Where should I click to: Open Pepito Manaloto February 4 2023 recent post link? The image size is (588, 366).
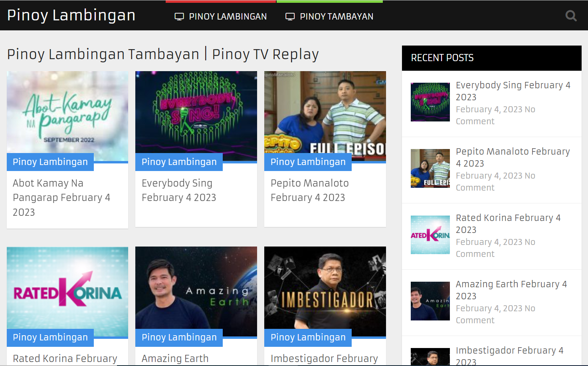click(513, 157)
